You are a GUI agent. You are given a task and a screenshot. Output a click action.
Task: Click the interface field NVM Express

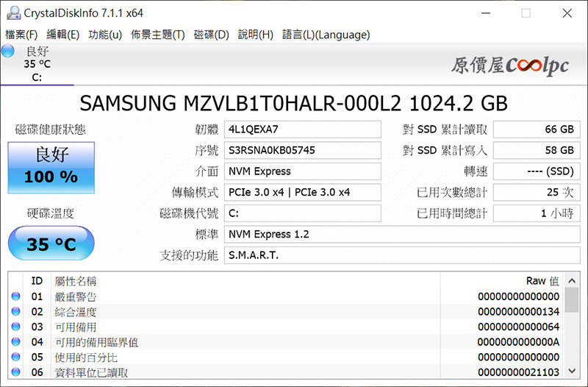303,171
